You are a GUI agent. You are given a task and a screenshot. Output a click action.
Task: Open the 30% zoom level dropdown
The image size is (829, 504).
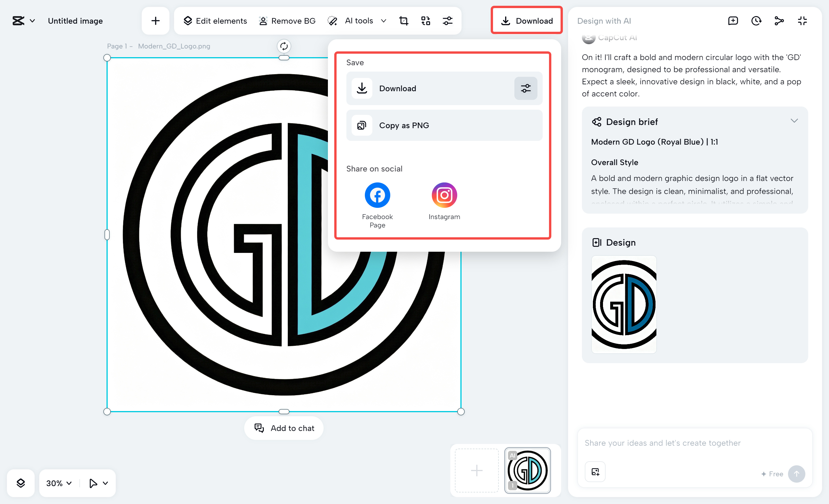(x=59, y=483)
